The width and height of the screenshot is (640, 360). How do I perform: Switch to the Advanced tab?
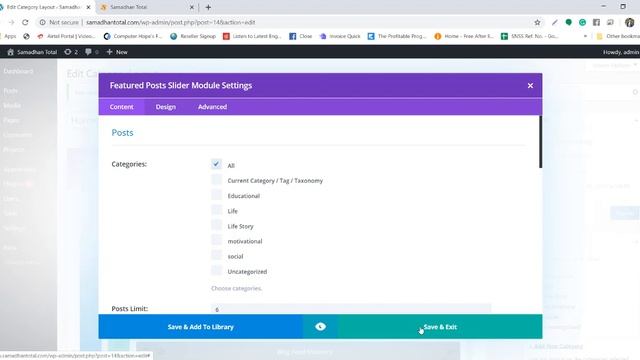tap(212, 107)
